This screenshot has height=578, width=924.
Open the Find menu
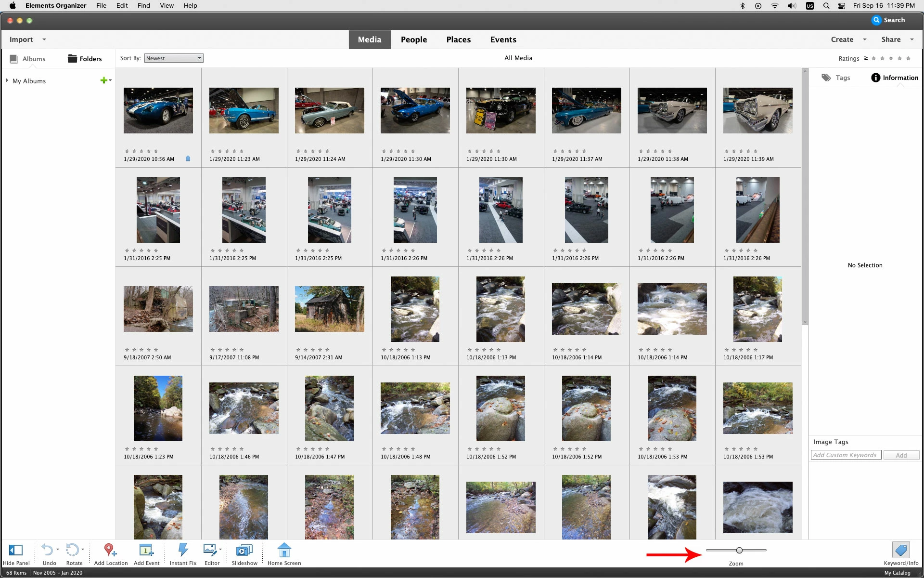[x=143, y=6]
